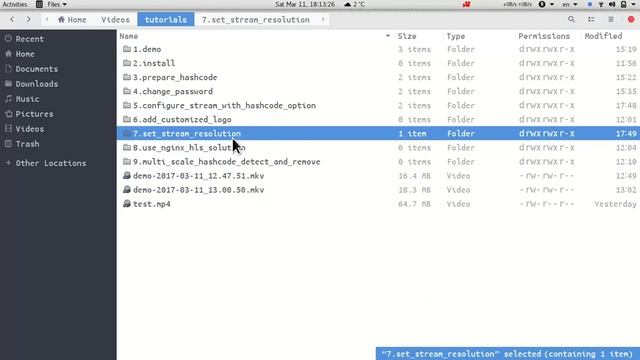640x360 pixels.
Task: Click the plus icon beside Other Locations
Action: tap(8, 163)
